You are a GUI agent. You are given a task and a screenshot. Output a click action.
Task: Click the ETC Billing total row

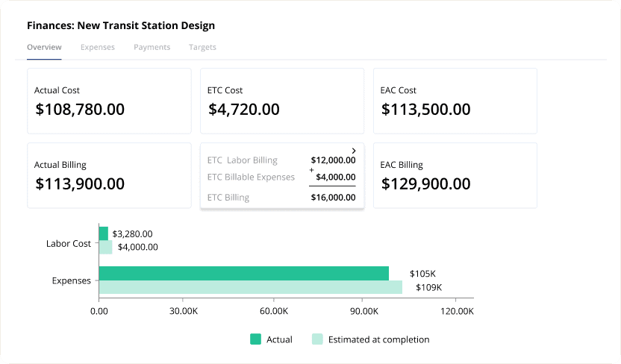[281, 198]
